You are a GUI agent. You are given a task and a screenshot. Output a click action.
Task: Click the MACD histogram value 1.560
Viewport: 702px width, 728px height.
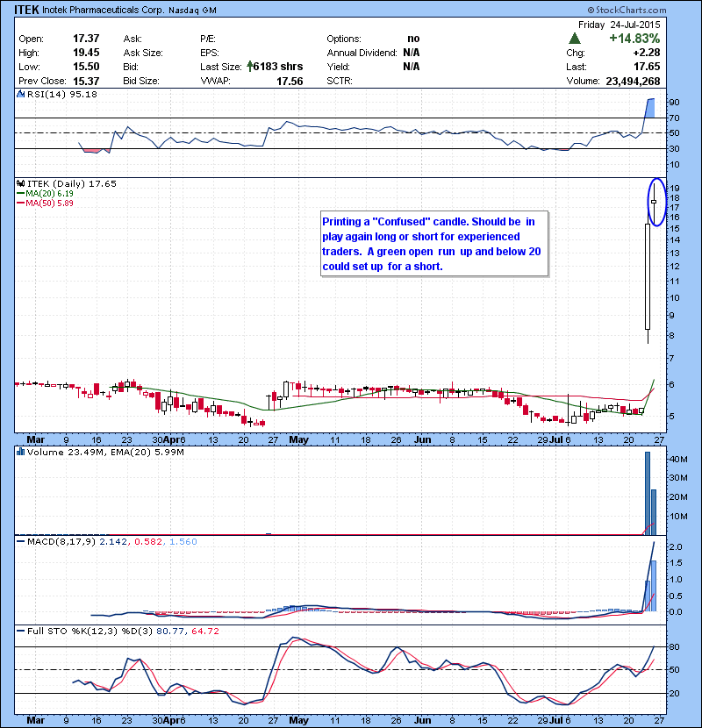pos(183,541)
